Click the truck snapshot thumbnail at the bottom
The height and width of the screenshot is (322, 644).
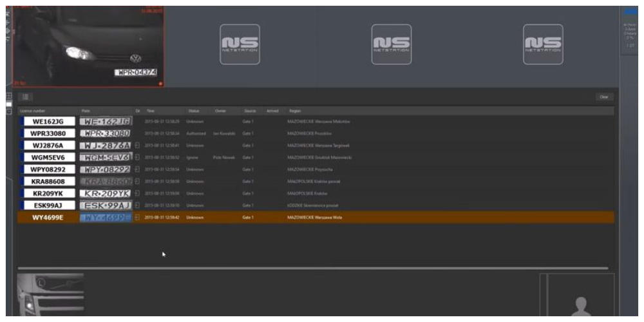[x=50, y=294]
